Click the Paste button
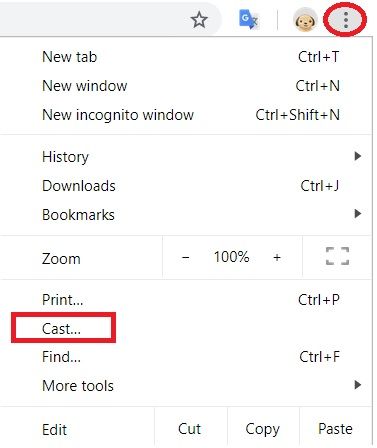 [x=335, y=429]
